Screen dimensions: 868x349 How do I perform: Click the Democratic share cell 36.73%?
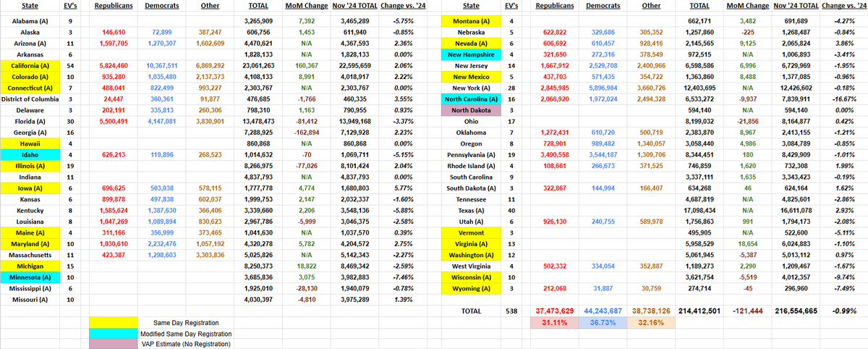click(602, 322)
